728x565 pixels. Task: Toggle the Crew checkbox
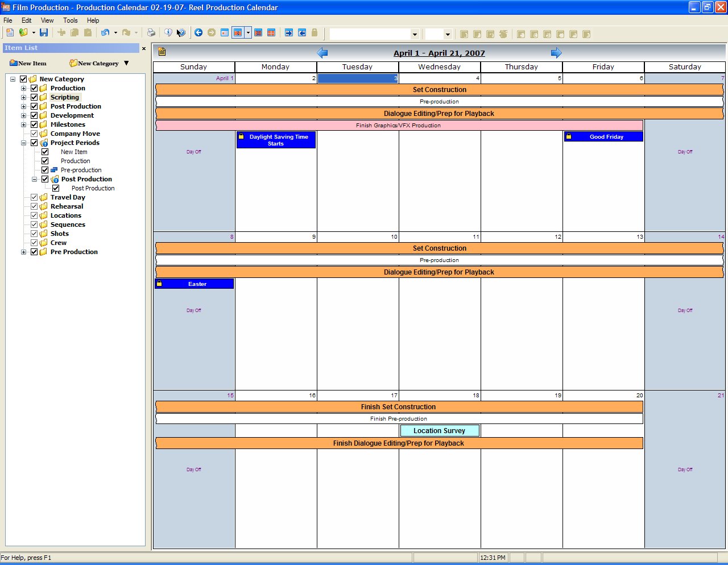click(x=34, y=243)
